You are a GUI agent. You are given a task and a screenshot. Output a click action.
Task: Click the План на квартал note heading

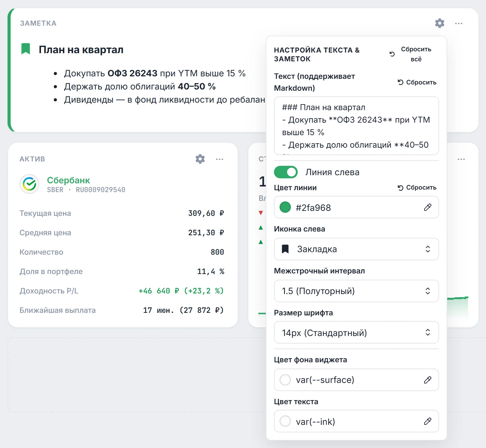point(81,49)
